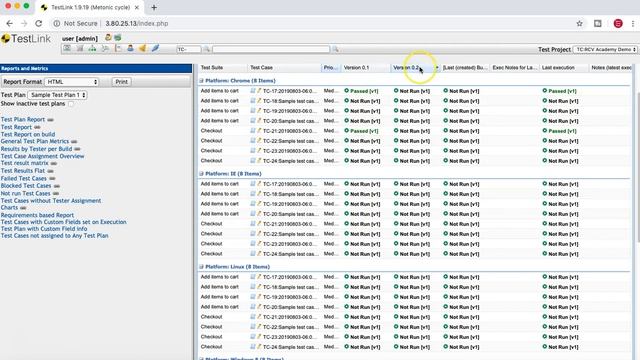Screen dimensions: 640x360
Task: Click the vertical scrollbar of results table
Action: point(638,167)
